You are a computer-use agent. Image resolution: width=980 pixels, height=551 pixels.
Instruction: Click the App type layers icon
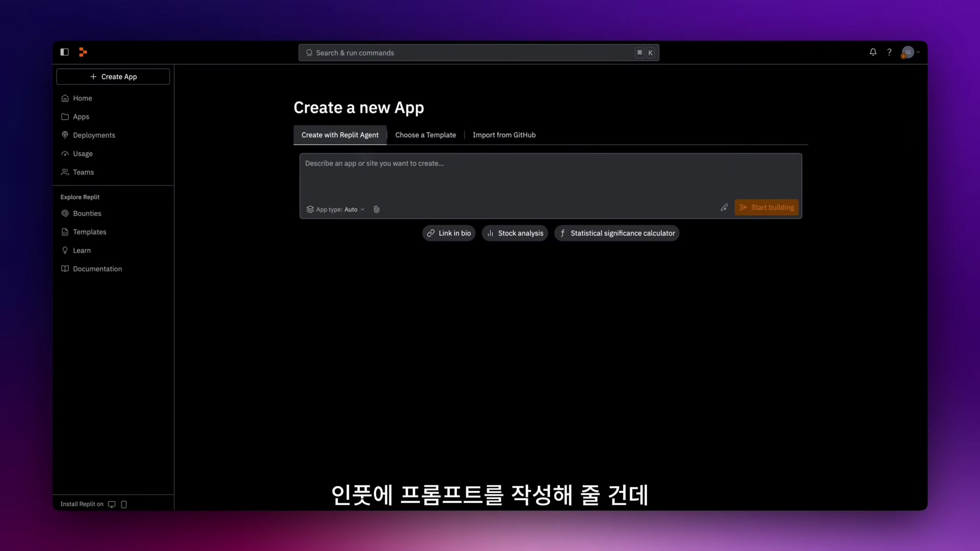310,210
